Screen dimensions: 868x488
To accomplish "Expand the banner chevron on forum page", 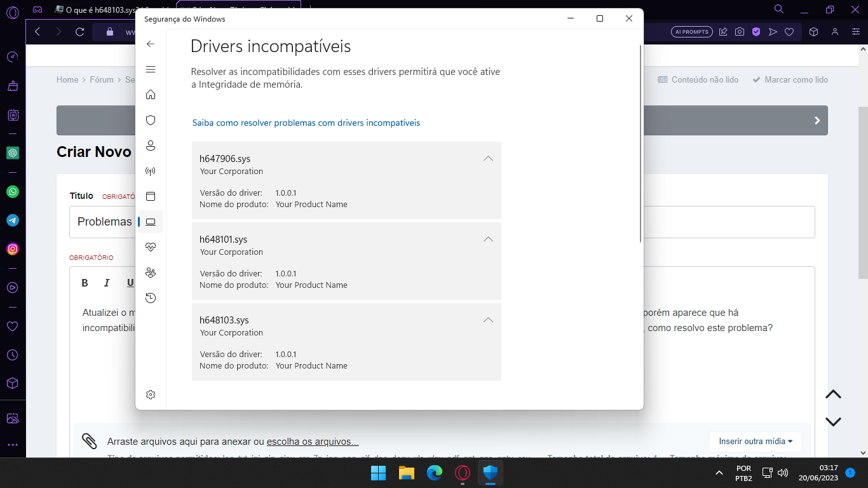I will [x=817, y=121].
